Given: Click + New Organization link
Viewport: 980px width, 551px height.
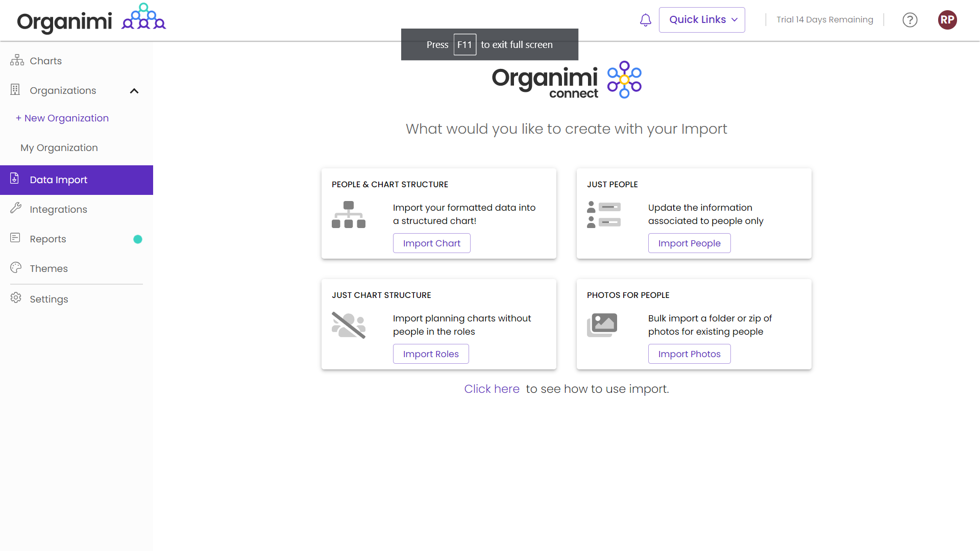Looking at the screenshot, I should click(x=62, y=118).
